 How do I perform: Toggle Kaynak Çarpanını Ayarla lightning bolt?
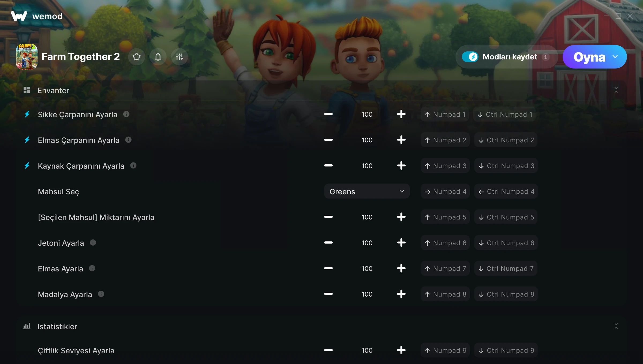tap(27, 166)
